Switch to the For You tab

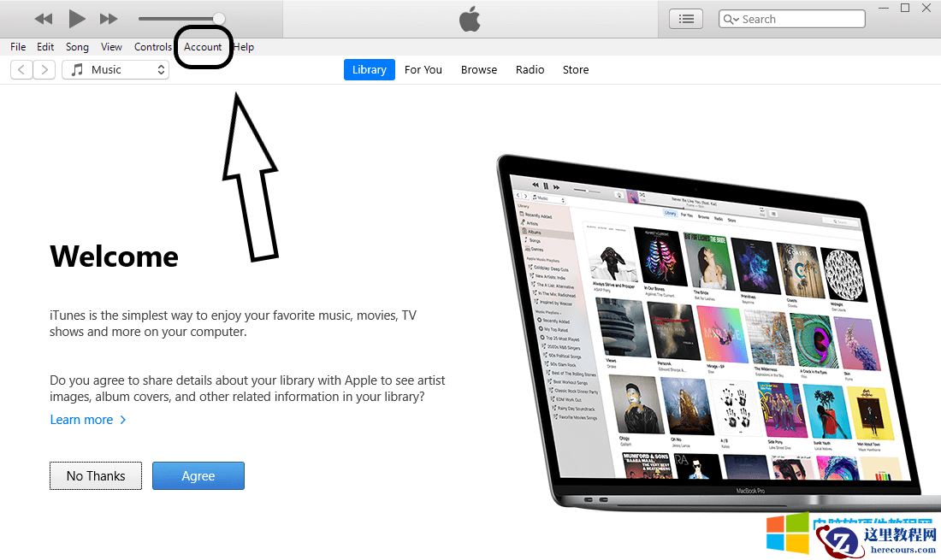[423, 69]
